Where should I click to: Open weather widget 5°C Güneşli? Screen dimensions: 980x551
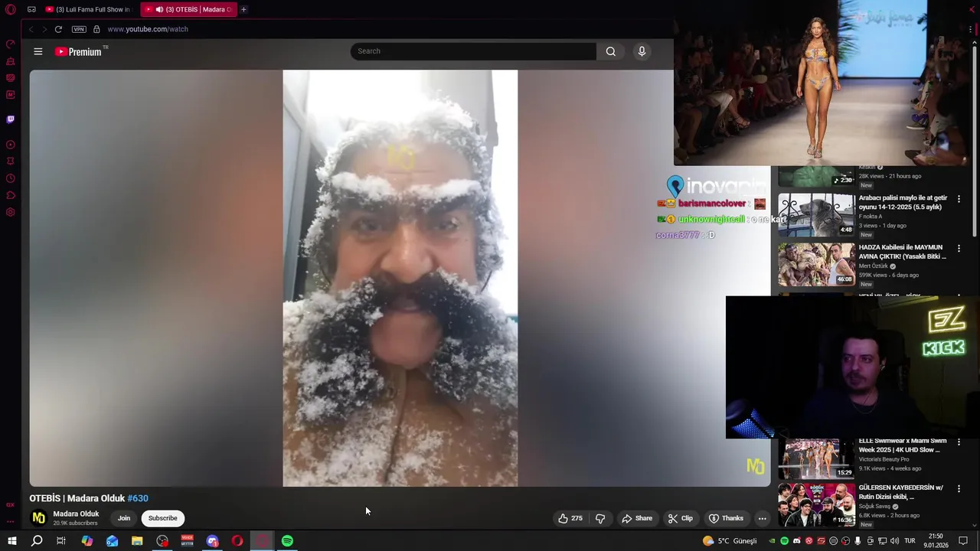pos(730,541)
